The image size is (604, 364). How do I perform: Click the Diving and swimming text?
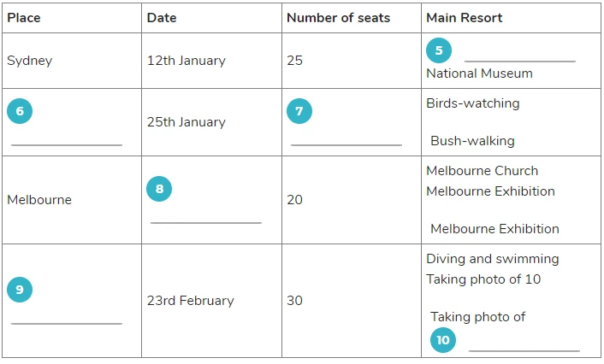click(493, 259)
